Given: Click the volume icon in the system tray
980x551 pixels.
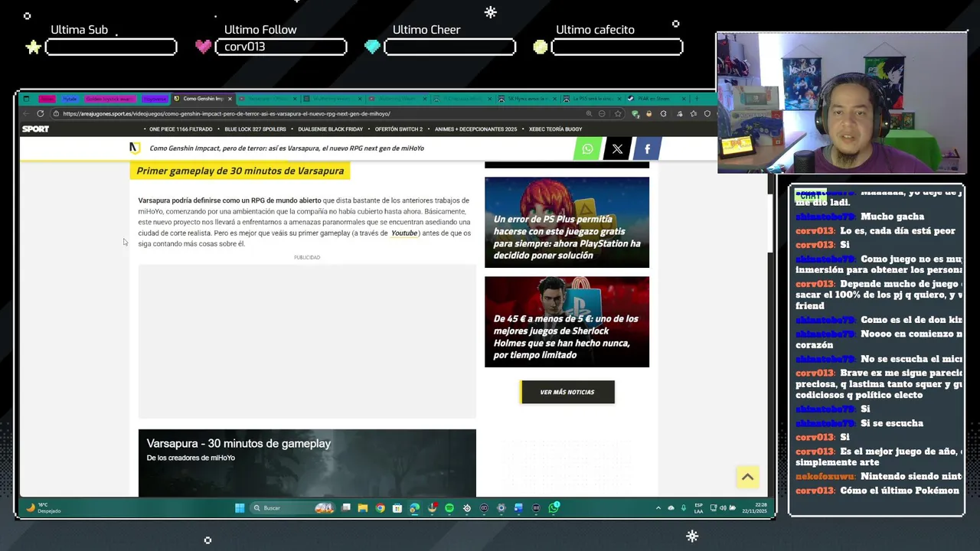Looking at the screenshot, I should [723, 507].
